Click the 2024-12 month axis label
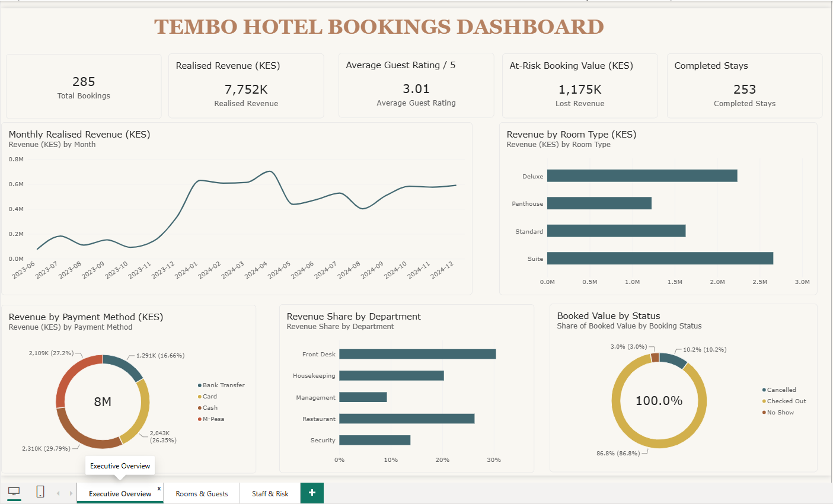Image resolution: width=833 pixels, height=504 pixels. tap(442, 270)
